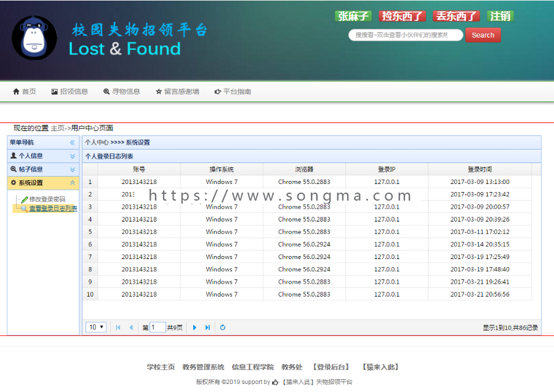Viewport: 554px width, 392px height.
Task: Click the 捡东西了 button
Action: (402, 16)
